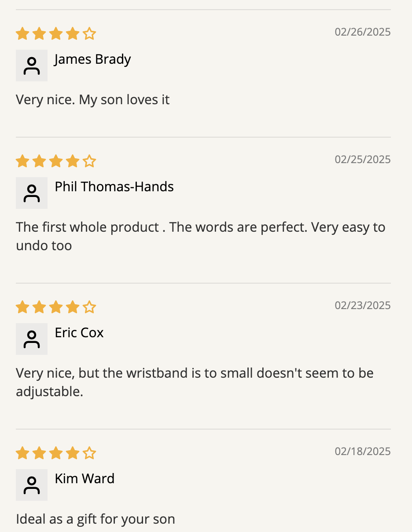This screenshot has width=412, height=532.
Task: Click the 02/26/2025 review date
Action: coord(363,32)
